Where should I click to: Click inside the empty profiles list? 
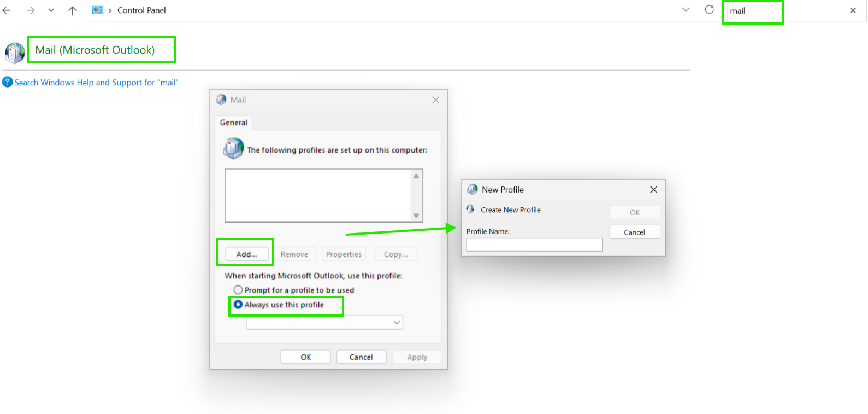coord(318,195)
